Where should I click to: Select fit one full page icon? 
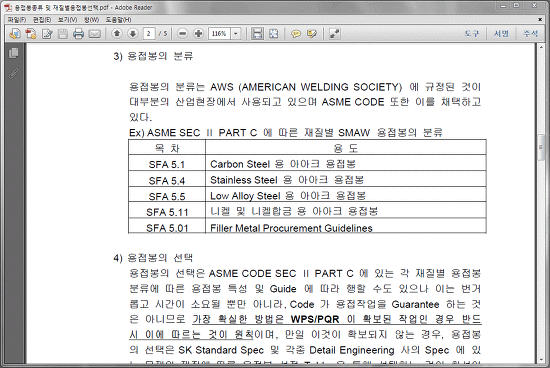click(274, 34)
